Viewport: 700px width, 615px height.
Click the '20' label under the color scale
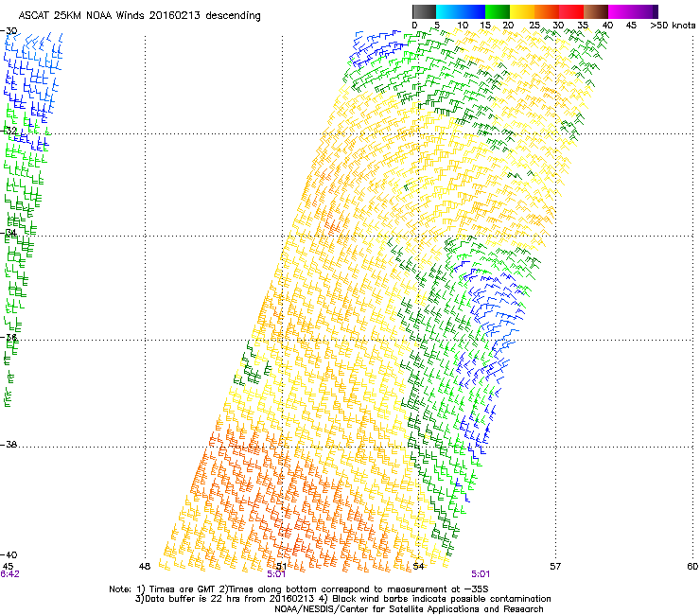pyautogui.click(x=509, y=26)
